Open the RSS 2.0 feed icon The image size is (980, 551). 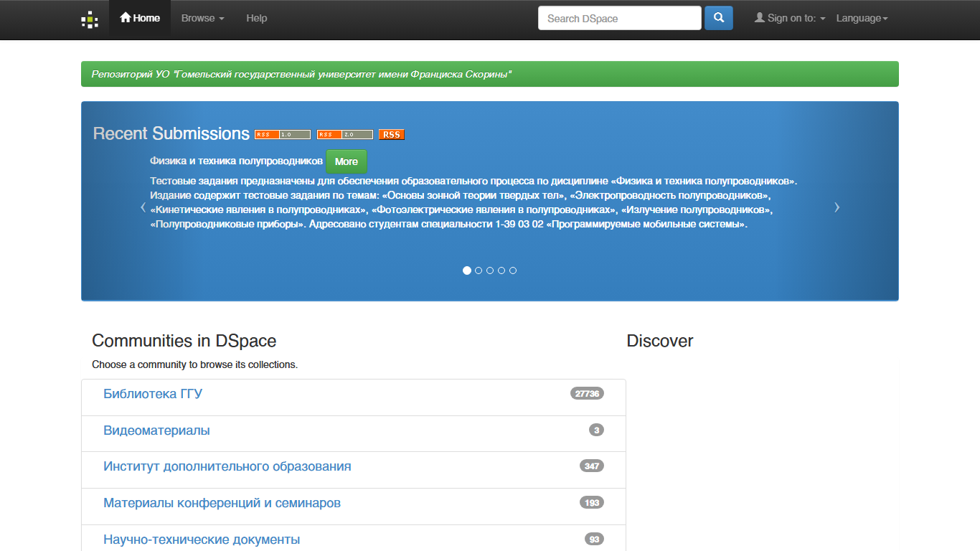pos(345,134)
